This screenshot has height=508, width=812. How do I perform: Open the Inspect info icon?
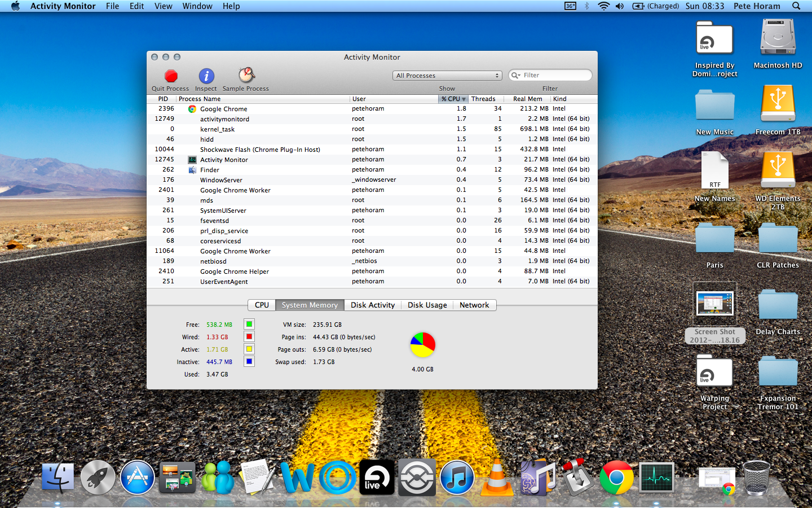[x=206, y=76]
